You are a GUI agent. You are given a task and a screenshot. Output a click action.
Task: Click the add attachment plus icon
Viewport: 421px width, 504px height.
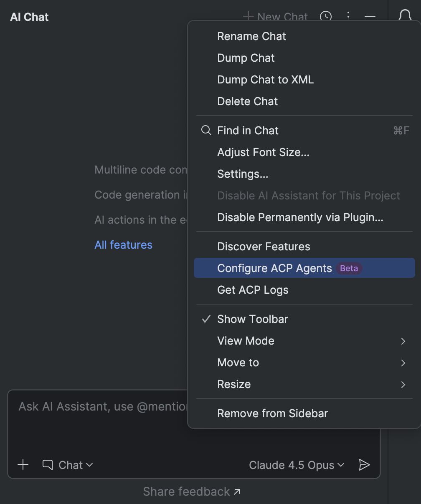pyautogui.click(x=23, y=465)
